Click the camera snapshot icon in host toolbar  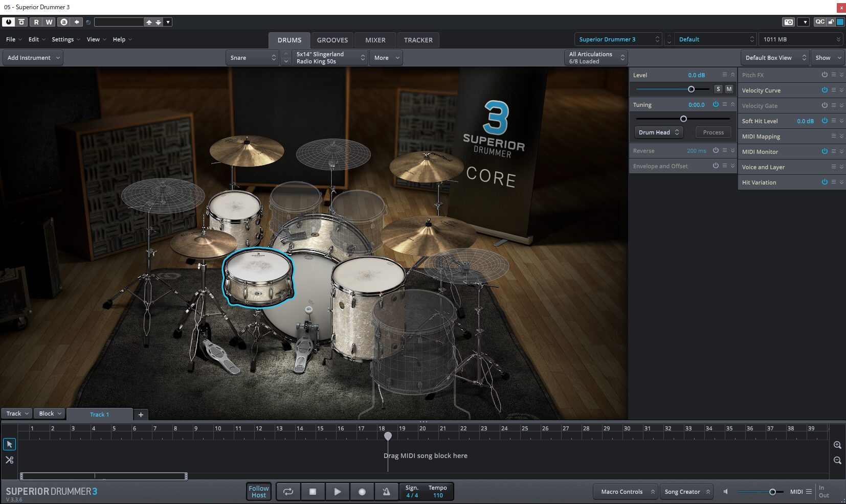click(x=788, y=22)
